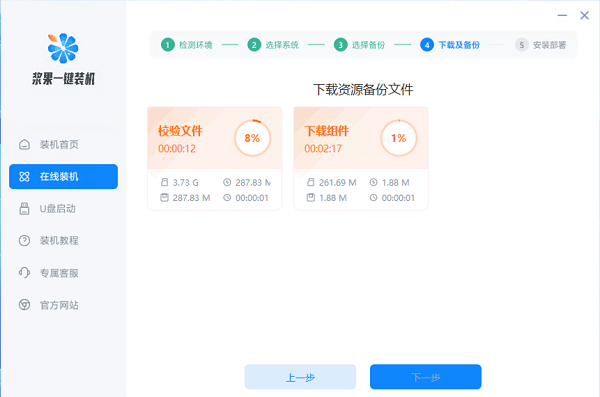
Task: Click the 校验文件 card title
Action: pos(180,131)
